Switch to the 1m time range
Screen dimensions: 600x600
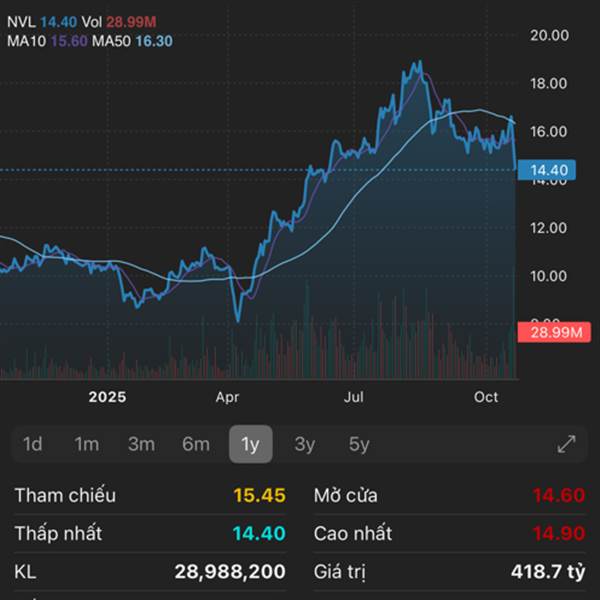click(x=87, y=445)
